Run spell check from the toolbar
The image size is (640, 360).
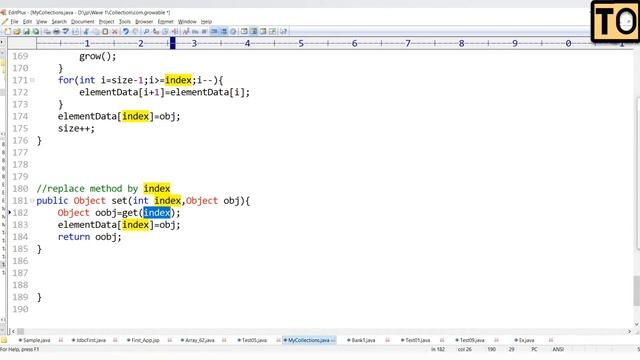66,31
